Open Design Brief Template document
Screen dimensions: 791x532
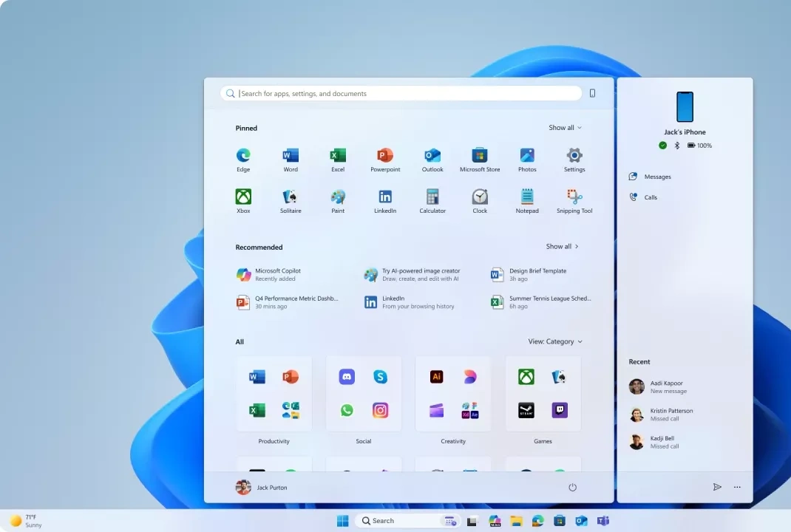click(x=537, y=275)
